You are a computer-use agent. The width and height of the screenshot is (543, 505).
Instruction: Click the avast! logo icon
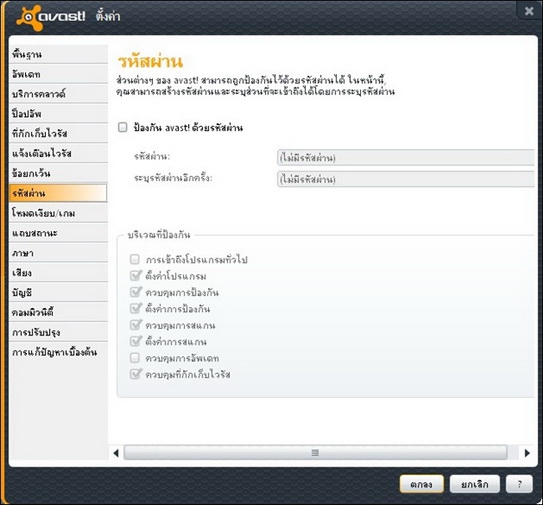(29, 17)
